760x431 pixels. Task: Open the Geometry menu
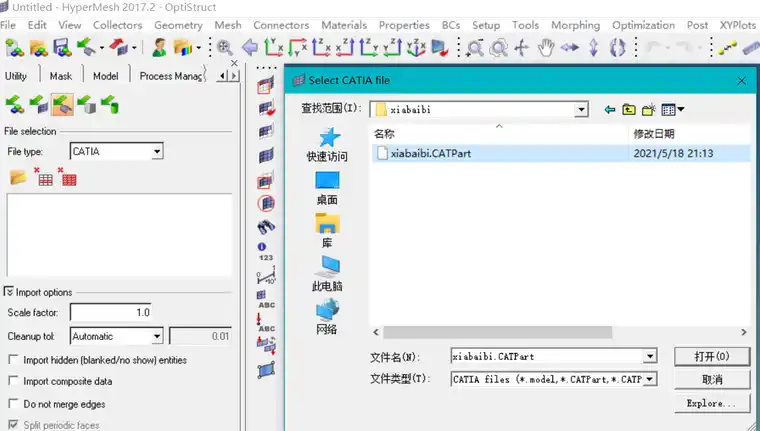178,25
